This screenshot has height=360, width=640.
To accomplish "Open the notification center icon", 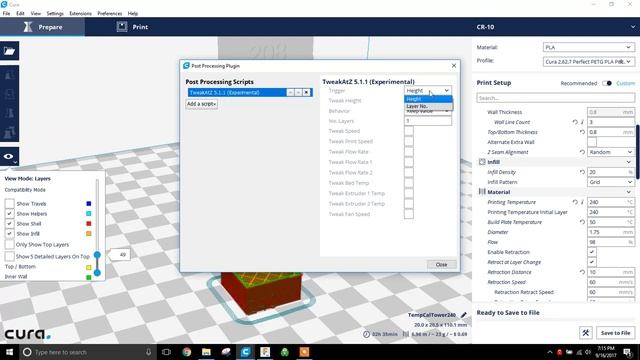I will tap(627, 352).
